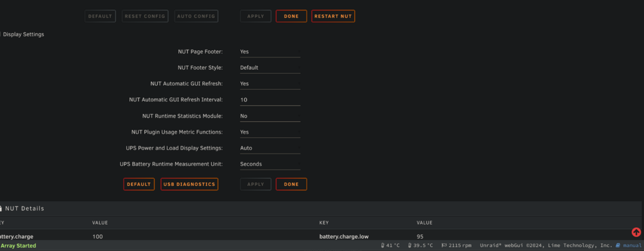This screenshot has height=251, width=644.
Task: Click the icon beside the NUT Details heading
Action: click(1, 208)
